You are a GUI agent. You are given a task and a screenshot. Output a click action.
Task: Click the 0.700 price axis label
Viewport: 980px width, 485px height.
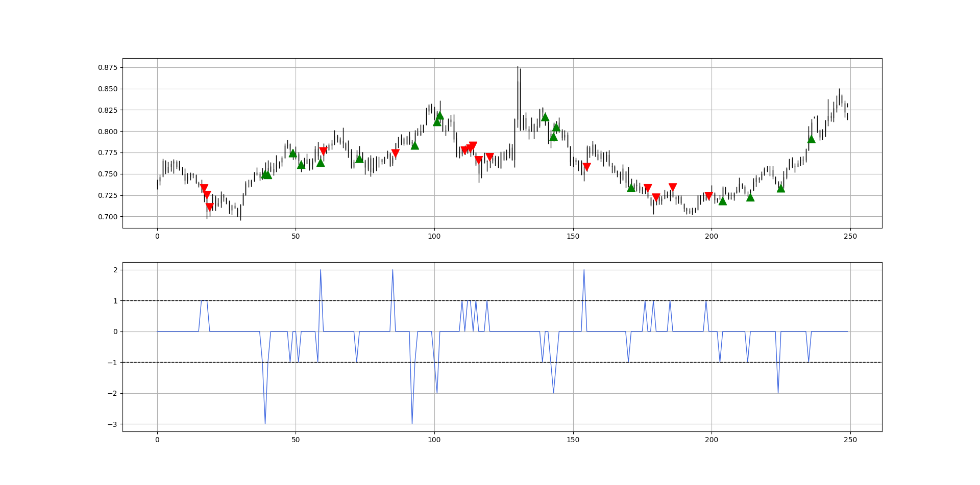pos(108,217)
